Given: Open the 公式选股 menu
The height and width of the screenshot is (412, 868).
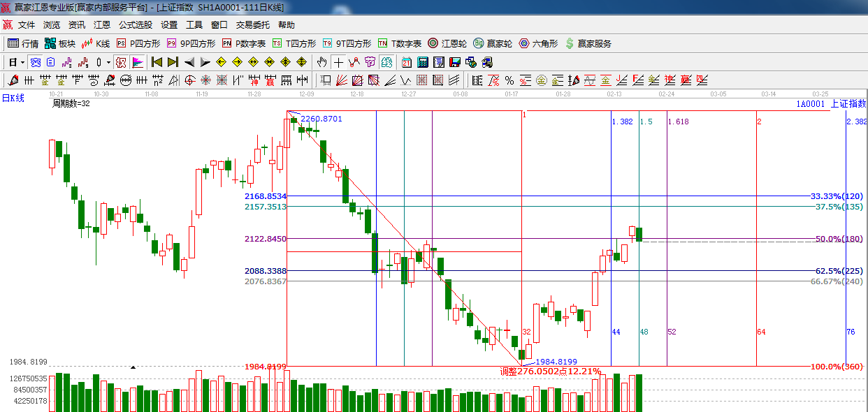Looking at the screenshot, I should (x=135, y=25).
